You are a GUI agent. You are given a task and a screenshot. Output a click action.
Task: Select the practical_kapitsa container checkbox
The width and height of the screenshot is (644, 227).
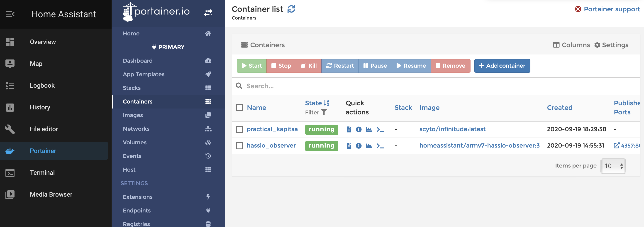(x=239, y=129)
